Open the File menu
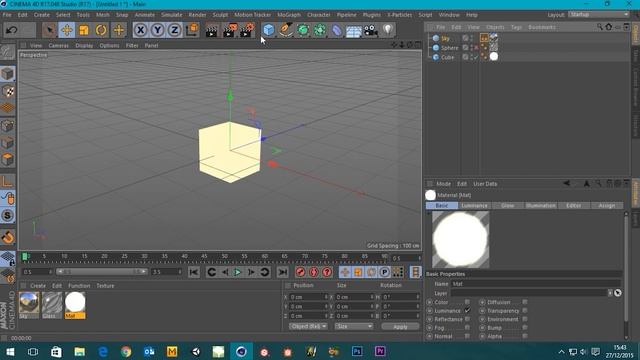This screenshot has height=360, width=640. click(x=7, y=15)
